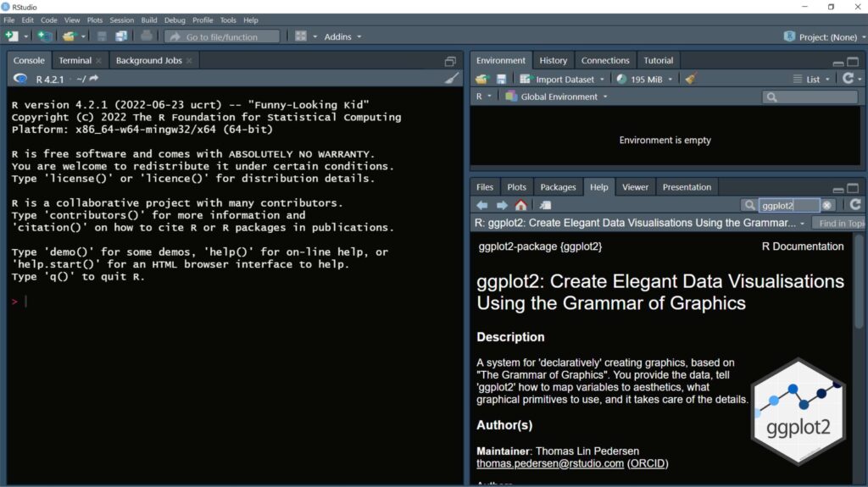Open the Session menu

point(121,20)
